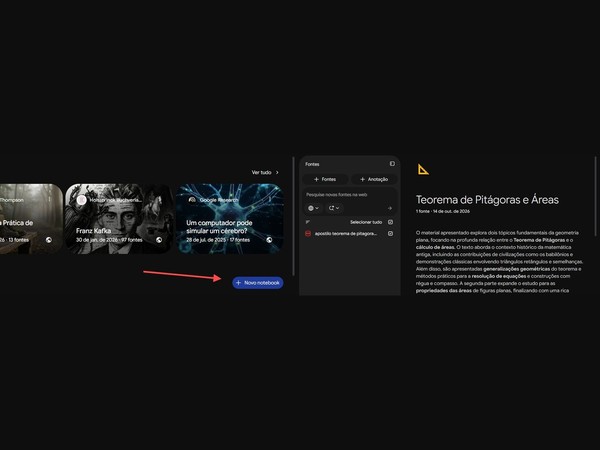Click the Novo notebook button
600x450 pixels.
pos(258,283)
